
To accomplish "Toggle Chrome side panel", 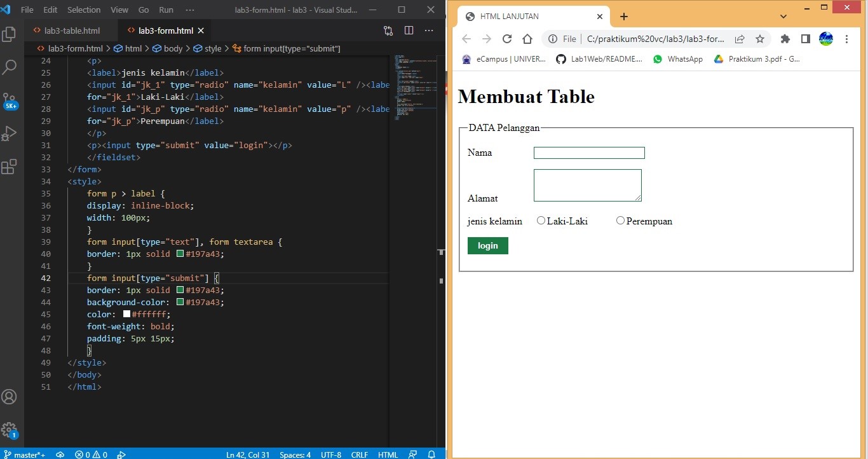I will (806, 39).
